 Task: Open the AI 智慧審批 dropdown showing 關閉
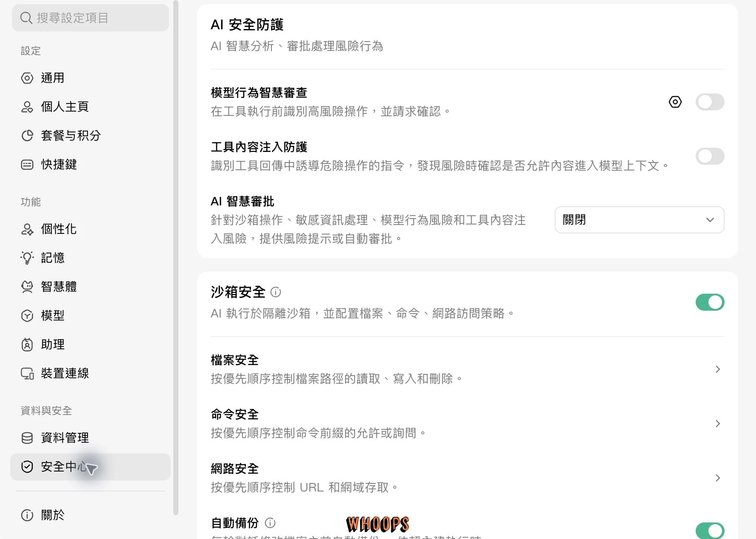[639, 220]
